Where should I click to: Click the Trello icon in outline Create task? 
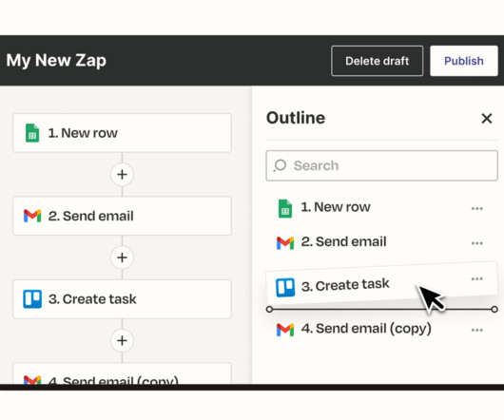pyautogui.click(x=285, y=287)
